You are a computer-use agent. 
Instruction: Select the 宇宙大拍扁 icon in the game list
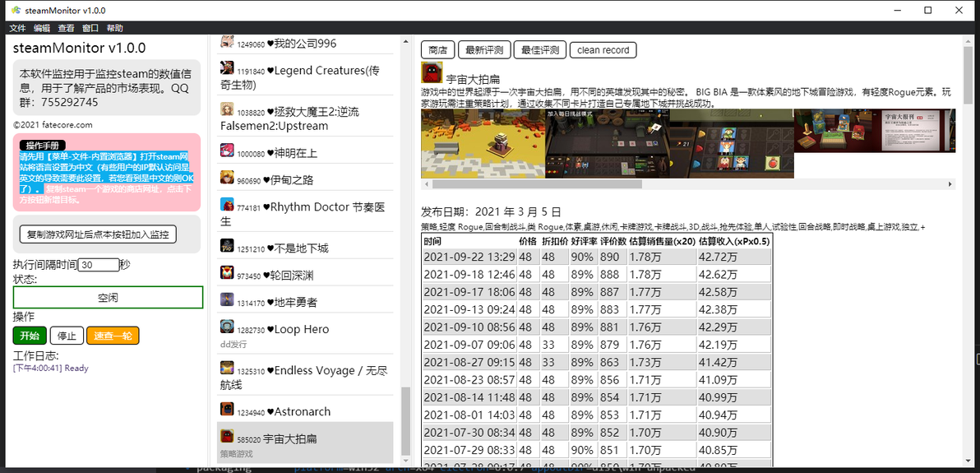[x=228, y=437]
